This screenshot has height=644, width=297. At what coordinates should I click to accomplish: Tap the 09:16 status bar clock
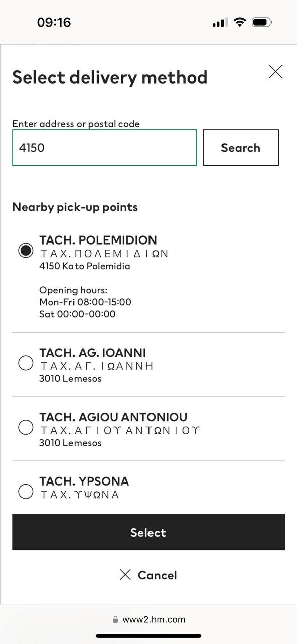click(x=54, y=22)
